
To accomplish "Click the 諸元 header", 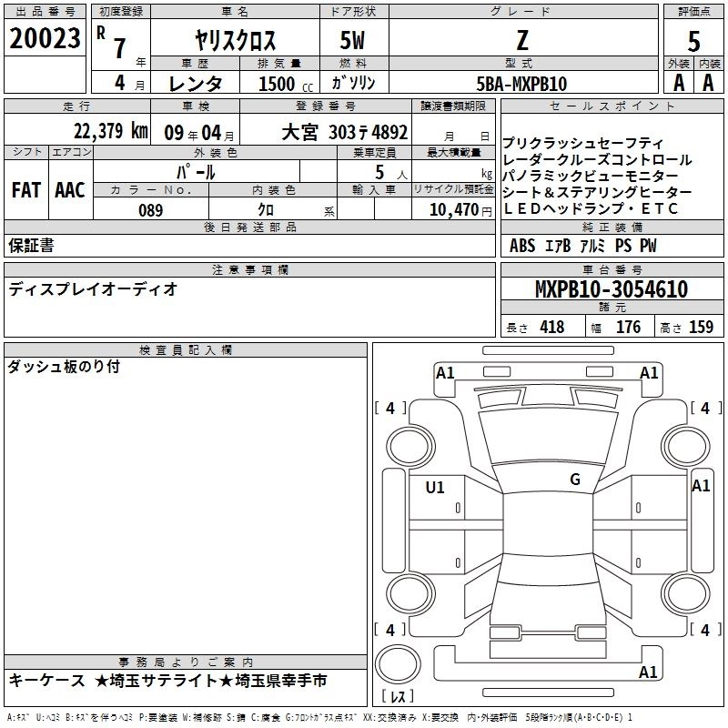I will pyautogui.click(x=612, y=307).
